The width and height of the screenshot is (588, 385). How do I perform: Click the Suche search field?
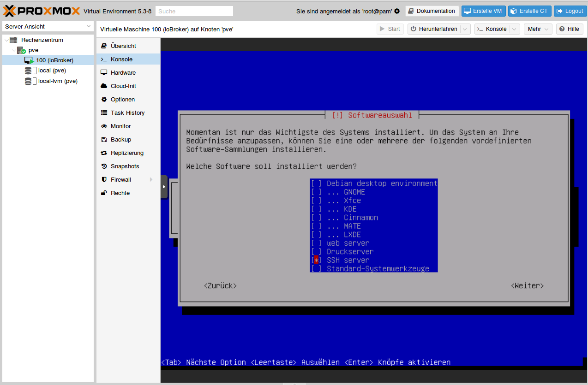[194, 11]
